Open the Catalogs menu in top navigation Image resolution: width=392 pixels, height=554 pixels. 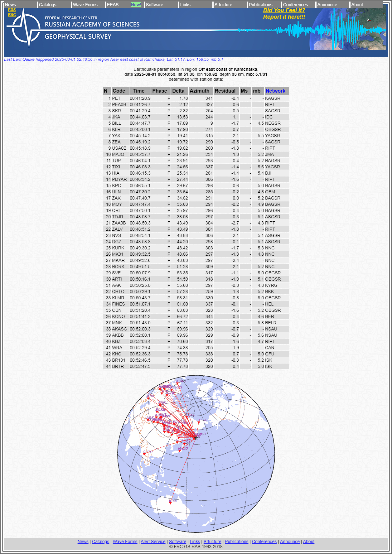47,5
